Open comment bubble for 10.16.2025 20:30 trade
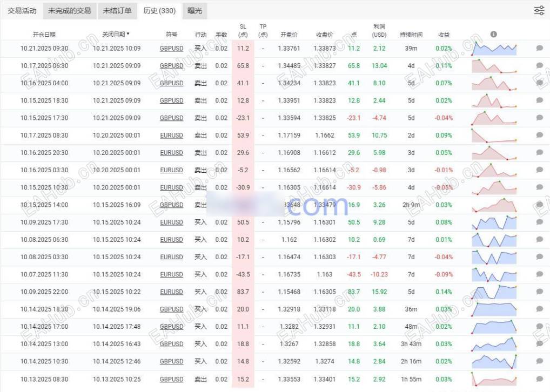 coord(540,152)
